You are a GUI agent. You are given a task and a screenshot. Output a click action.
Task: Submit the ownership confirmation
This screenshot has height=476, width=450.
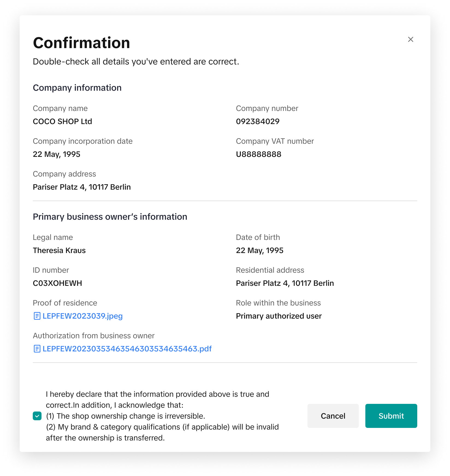[x=391, y=416]
